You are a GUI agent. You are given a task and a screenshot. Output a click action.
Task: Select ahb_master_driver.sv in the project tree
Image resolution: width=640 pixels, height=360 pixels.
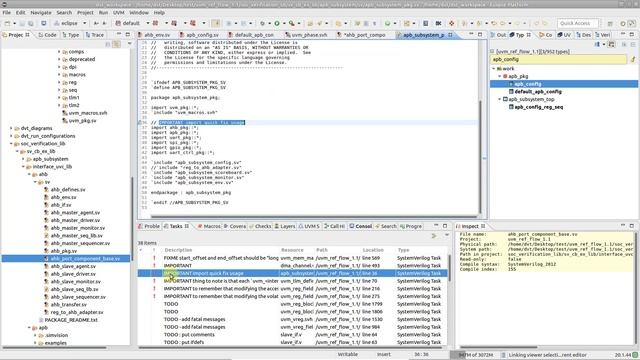(x=75, y=220)
